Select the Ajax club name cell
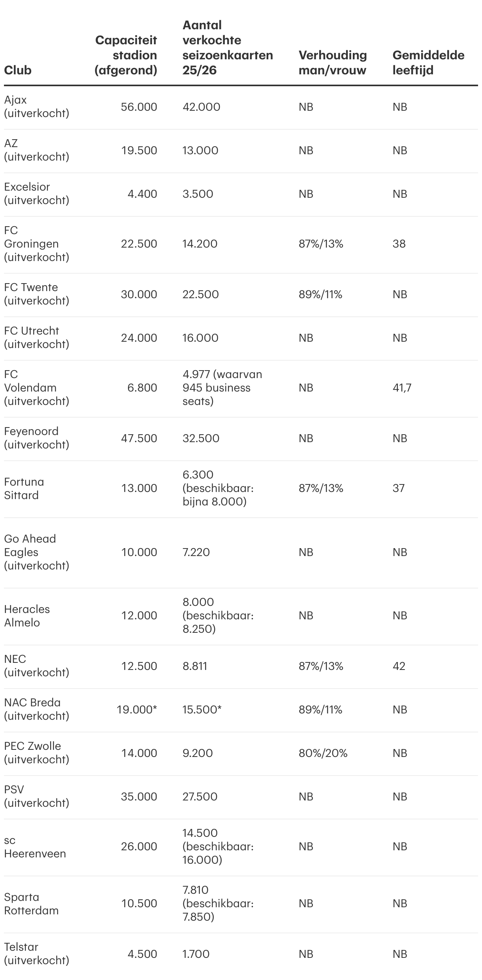Image resolution: width=482 pixels, height=980 pixels. 36,107
